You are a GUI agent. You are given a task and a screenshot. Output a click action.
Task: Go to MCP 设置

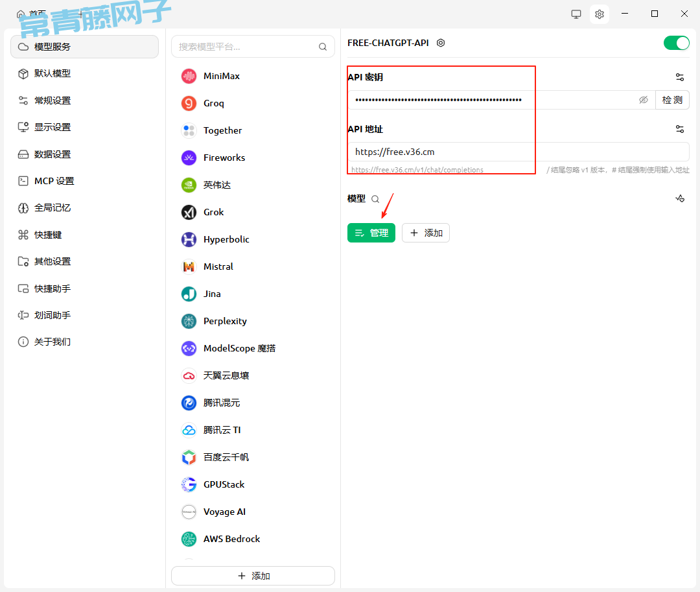click(84, 181)
